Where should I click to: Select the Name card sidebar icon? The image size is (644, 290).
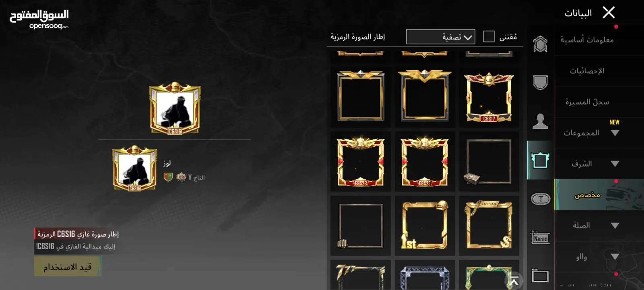click(540, 238)
